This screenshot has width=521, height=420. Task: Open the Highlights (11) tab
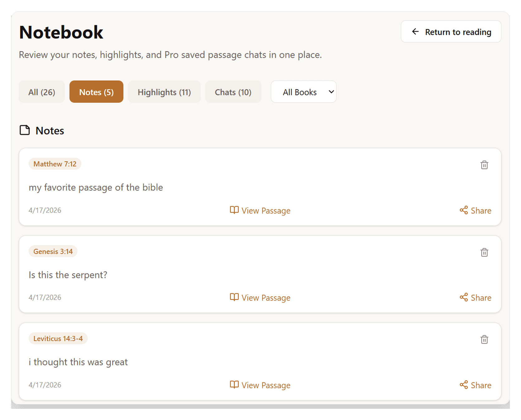[164, 92]
